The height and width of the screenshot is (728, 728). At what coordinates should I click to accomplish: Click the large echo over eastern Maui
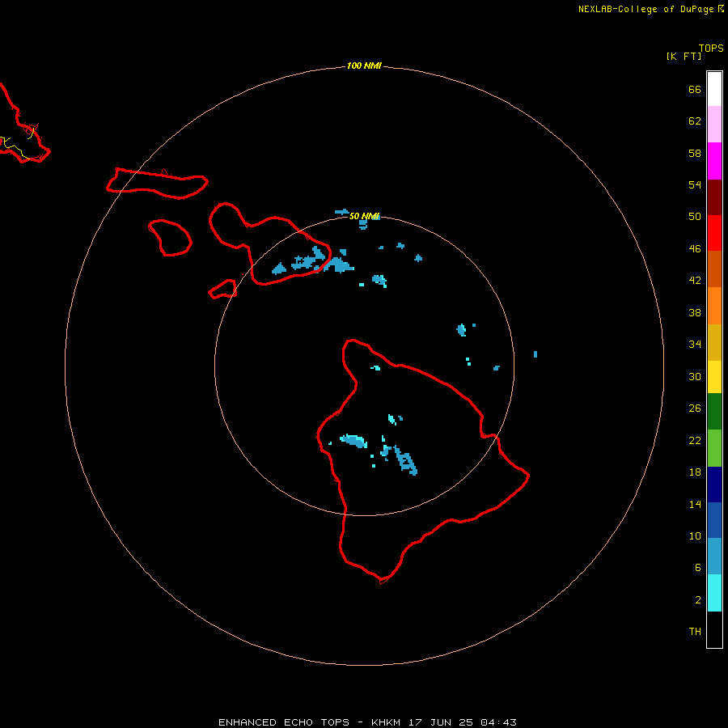pos(309,260)
